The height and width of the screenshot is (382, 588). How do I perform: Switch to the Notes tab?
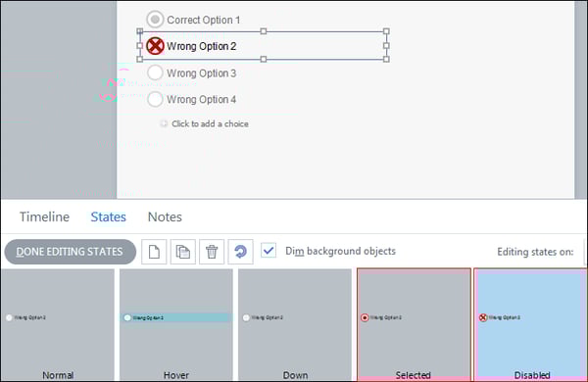coord(165,216)
